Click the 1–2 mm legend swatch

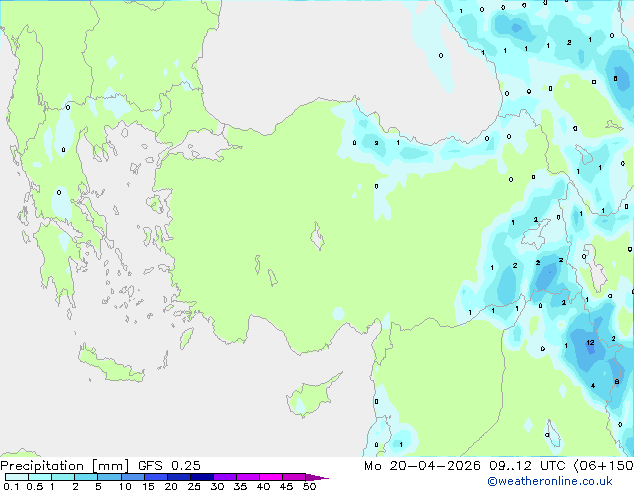(63, 477)
